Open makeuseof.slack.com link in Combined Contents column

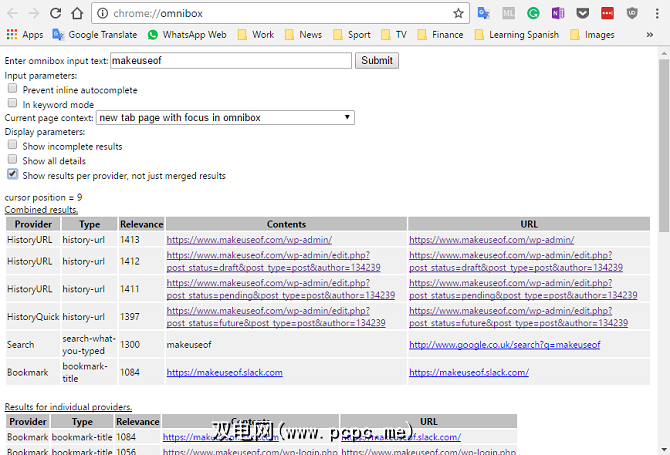(x=224, y=372)
